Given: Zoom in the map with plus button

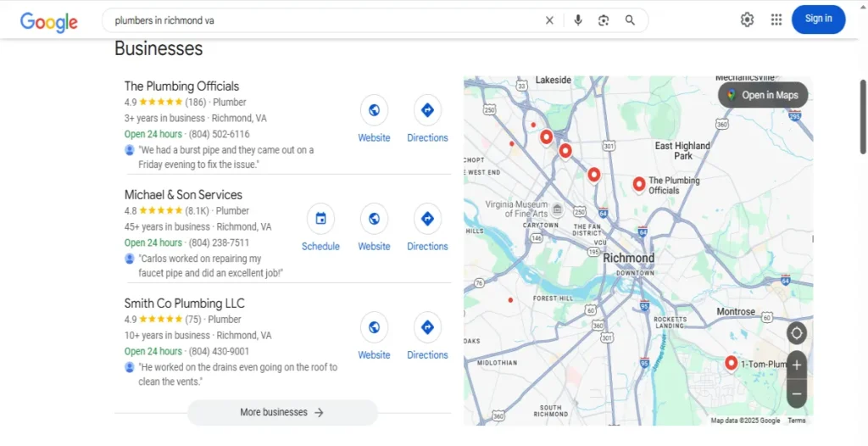Looking at the screenshot, I should coord(797,365).
